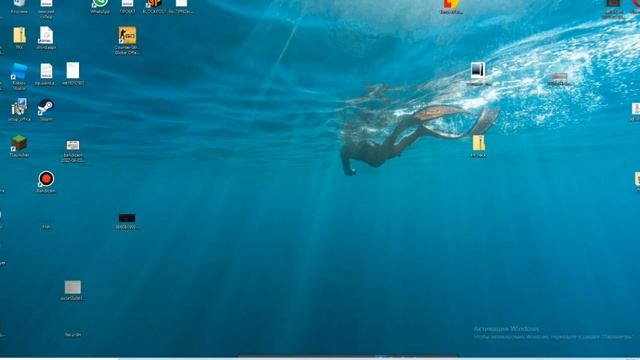640x360 pixels.
Task: Select picture file icon above the diver
Action: [478, 73]
